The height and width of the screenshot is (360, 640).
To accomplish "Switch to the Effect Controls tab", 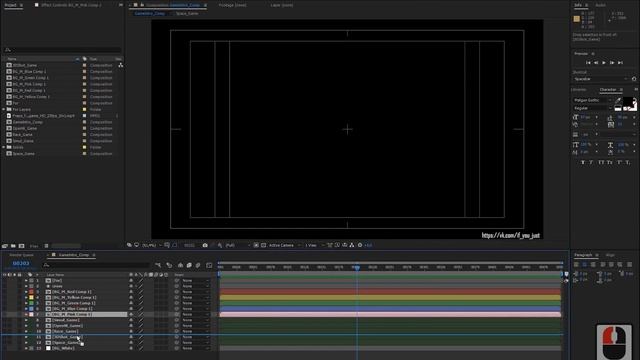I will (x=71, y=5).
